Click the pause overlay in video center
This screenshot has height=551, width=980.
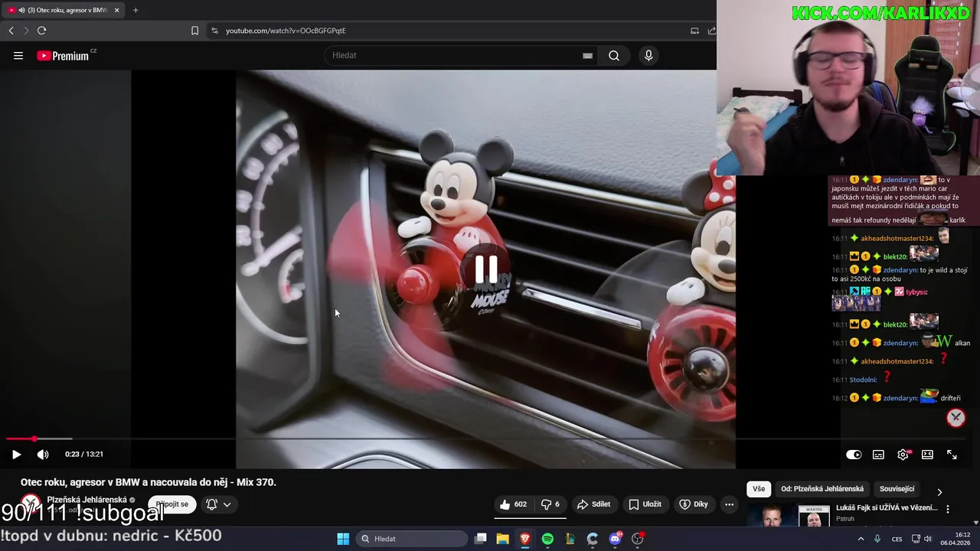click(x=486, y=269)
